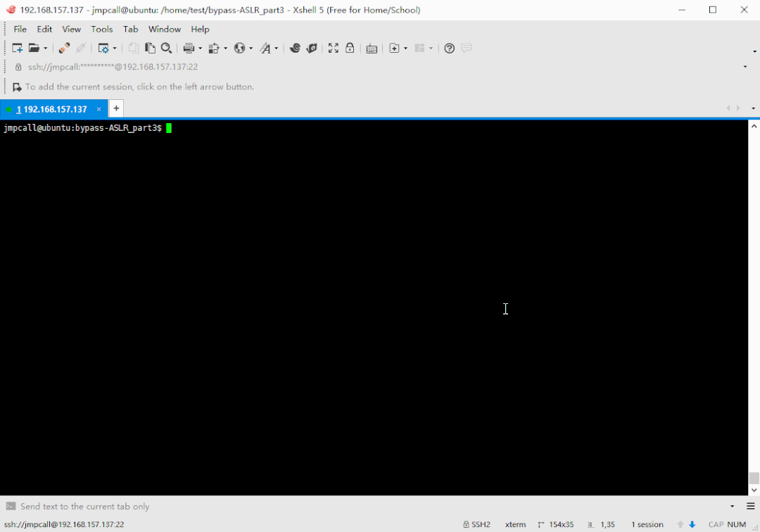Click the terminal scrollbar down arrow
The width and height of the screenshot is (760, 532).
[x=754, y=490]
